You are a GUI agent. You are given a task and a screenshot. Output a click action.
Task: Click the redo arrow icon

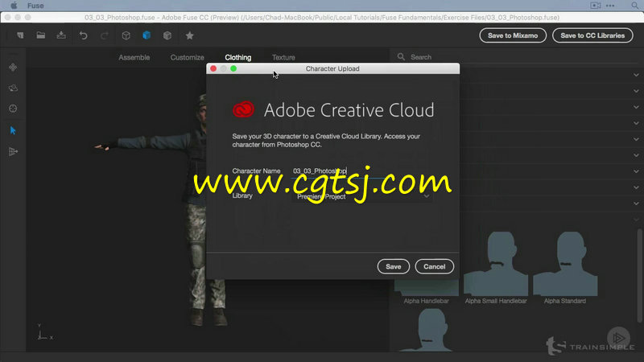coord(105,35)
